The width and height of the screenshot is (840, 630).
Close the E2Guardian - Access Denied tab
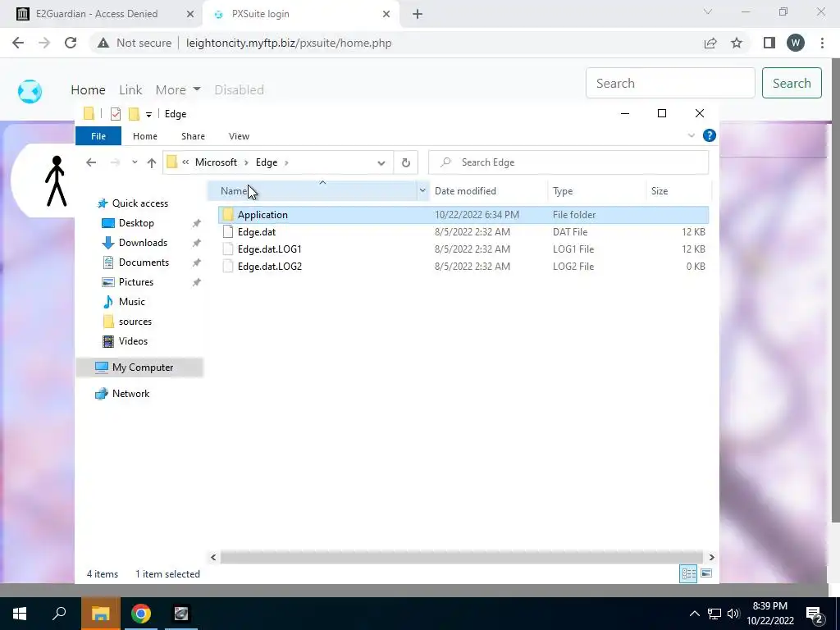(x=190, y=14)
